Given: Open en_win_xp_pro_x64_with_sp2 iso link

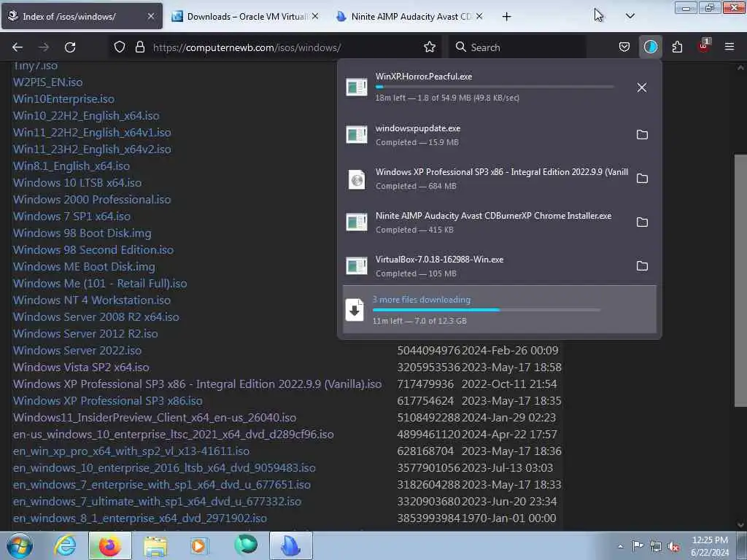Looking at the screenshot, I should [x=131, y=451].
